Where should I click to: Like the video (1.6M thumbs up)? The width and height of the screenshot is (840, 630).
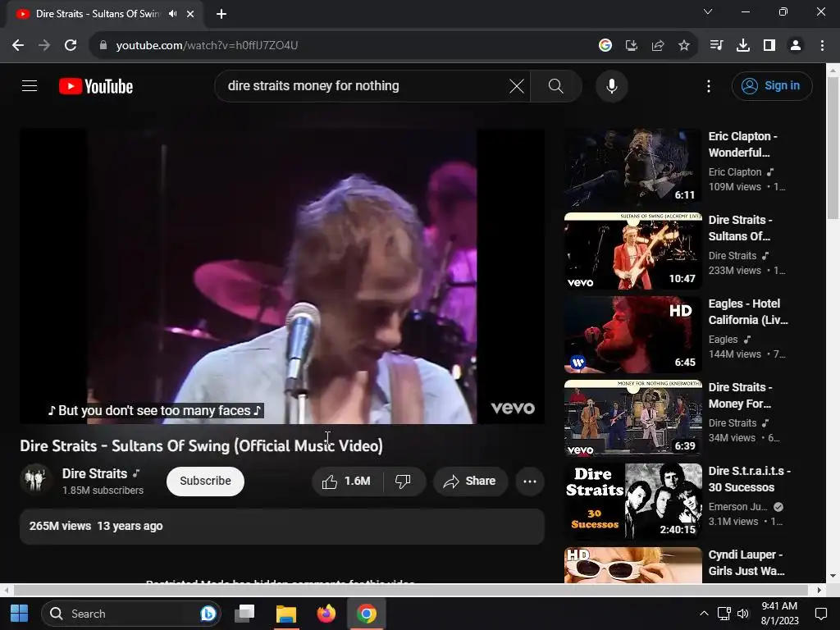pyautogui.click(x=347, y=481)
